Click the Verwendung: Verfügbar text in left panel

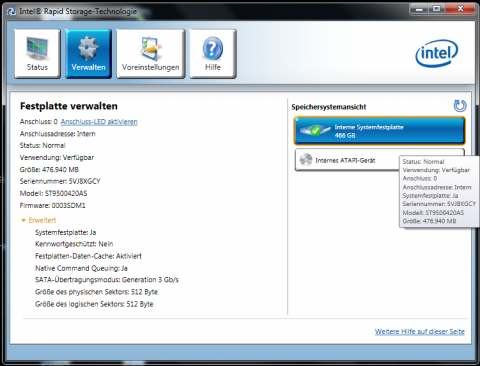57,158
